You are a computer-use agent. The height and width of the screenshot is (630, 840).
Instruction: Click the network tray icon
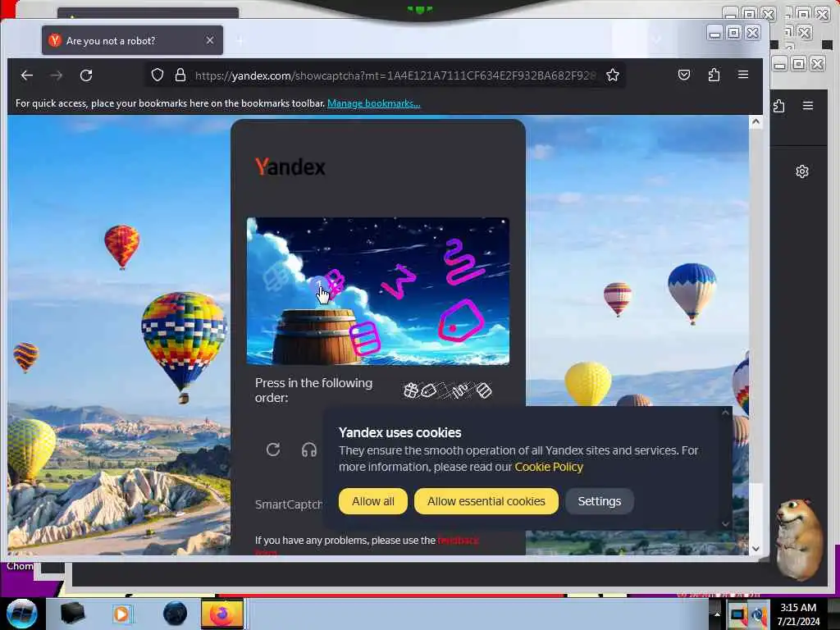(x=737, y=615)
